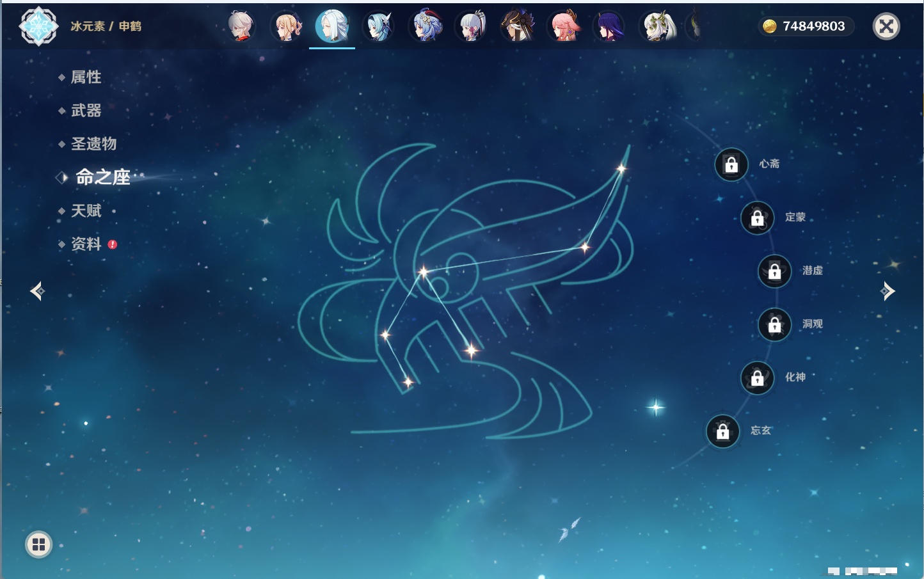This screenshot has width=924, height=579.
Task: Pick the blue-haired horned character avatar
Action: [425, 26]
